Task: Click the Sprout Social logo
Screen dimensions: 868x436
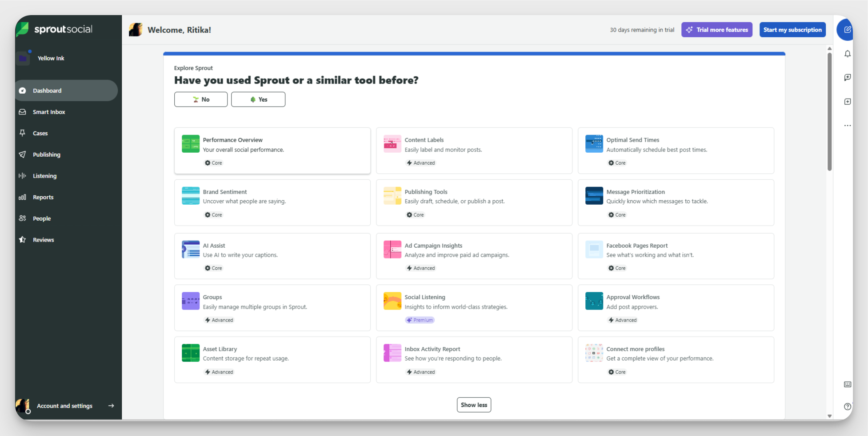Action: pyautogui.click(x=54, y=29)
